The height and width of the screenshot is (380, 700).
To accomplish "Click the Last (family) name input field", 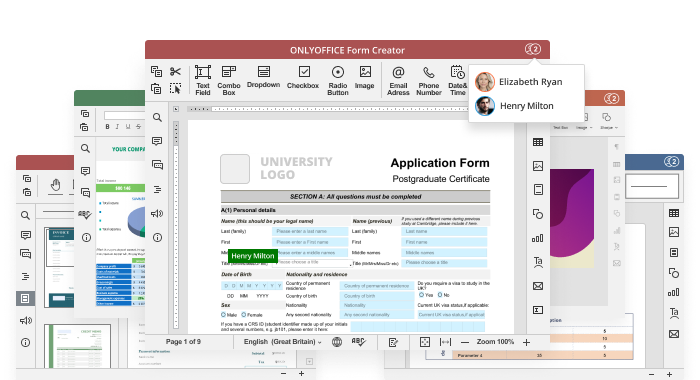I will pos(310,231).
